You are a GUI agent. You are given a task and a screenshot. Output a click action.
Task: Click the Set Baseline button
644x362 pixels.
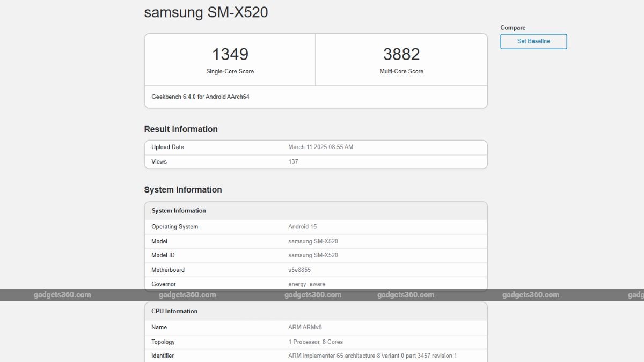click(x=533, y=41)
